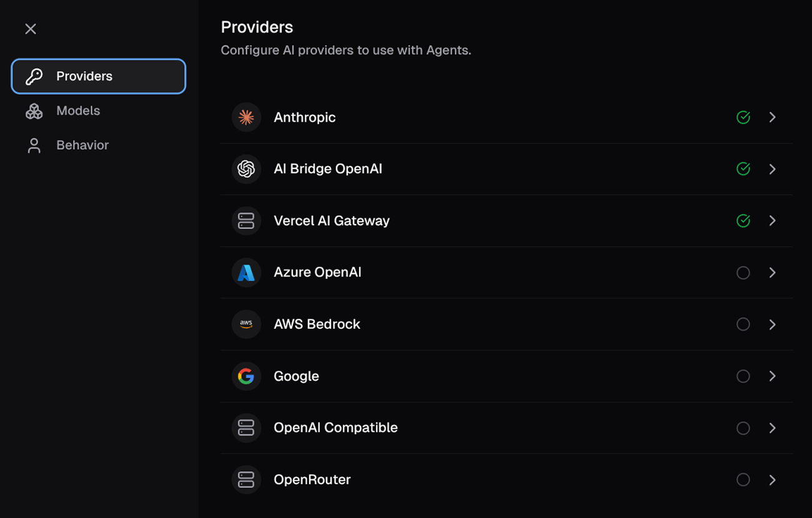Click the Azure OpenAI icon
Image resolution: width=812 pixels, height=518 pixels.
(246, 272)
